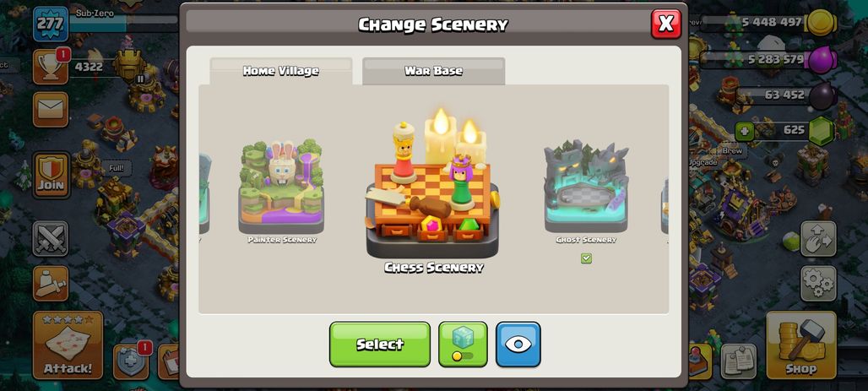Screen dimensions: 868x391
Task: Tap the level 277 experience badge
Action: (51, 24)
